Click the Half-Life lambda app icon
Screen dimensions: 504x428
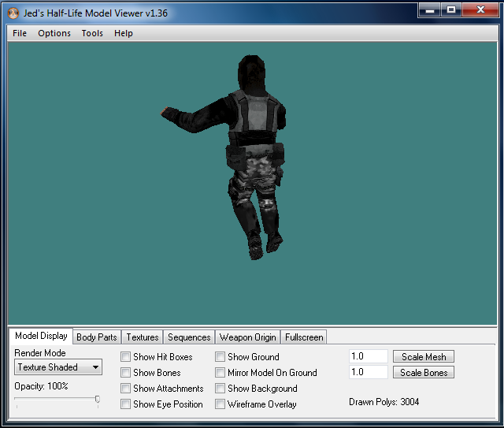13,13
